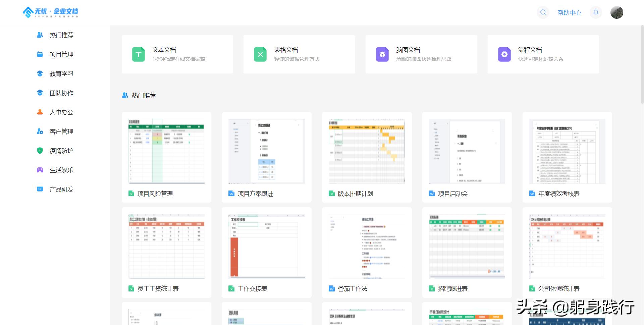
Task: Create a new 文本文档 text document
Action: (177, 54)
